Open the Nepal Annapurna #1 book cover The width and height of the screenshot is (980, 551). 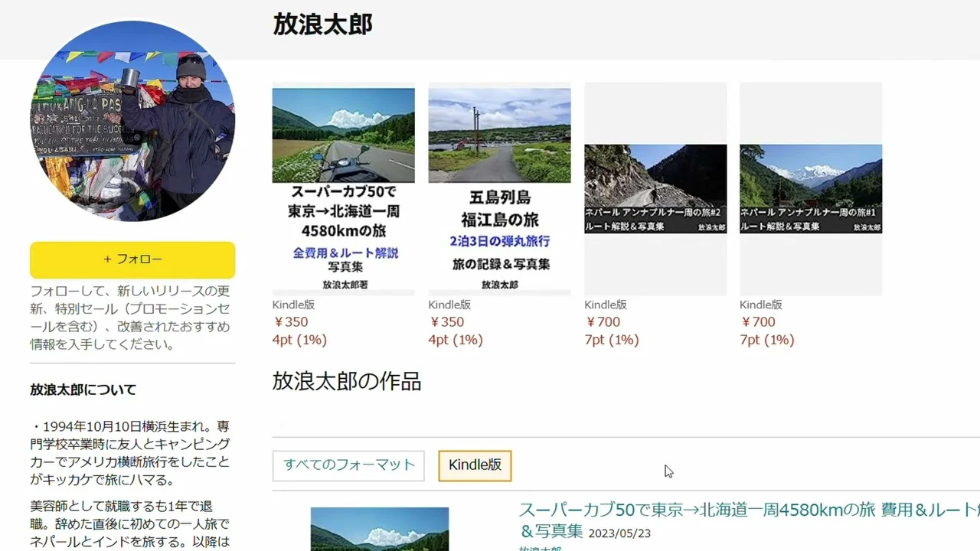(x=811, y=188)
